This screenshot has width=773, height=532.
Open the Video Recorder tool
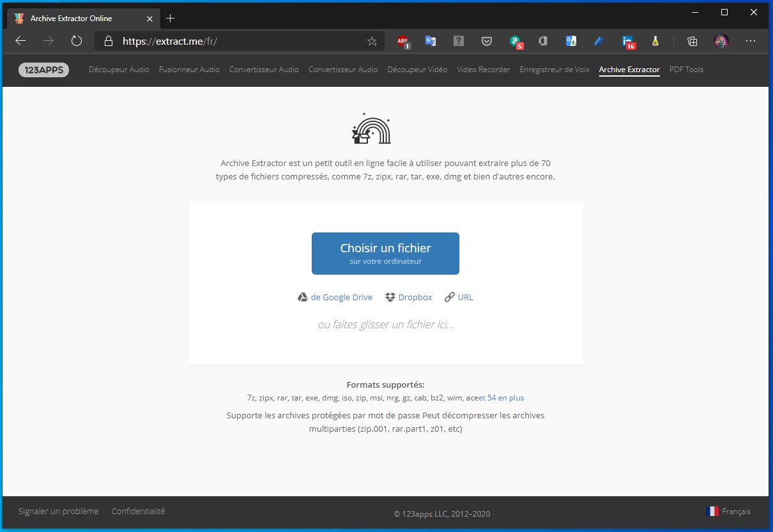click(x=484, y=70)
